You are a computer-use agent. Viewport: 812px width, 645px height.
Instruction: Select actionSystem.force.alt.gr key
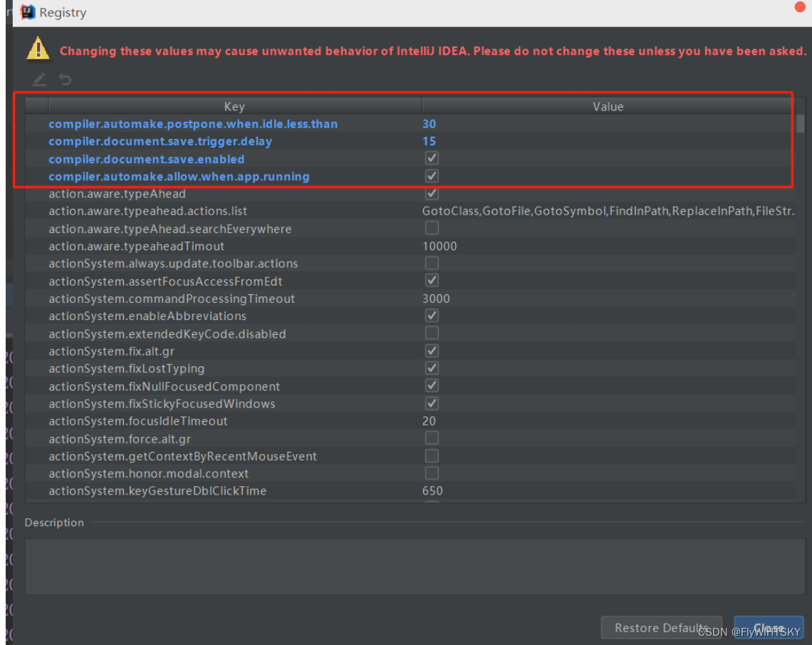click(x=120, y=439)
